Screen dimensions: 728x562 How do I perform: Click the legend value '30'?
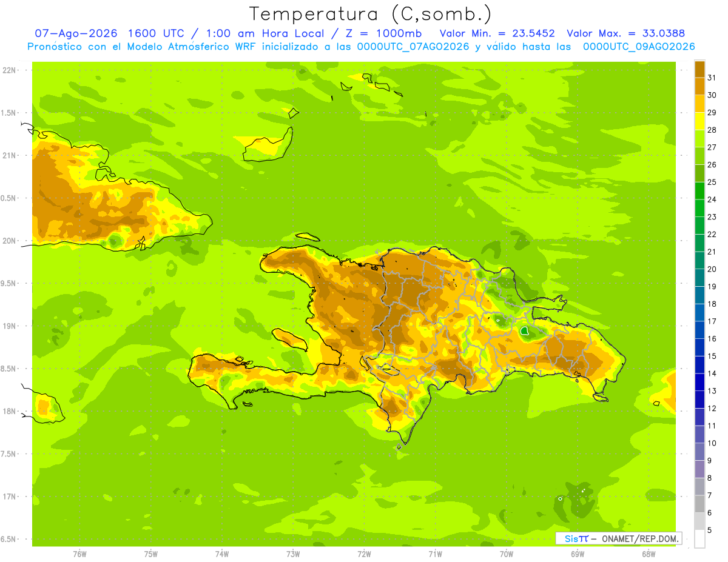click(712, 95)
